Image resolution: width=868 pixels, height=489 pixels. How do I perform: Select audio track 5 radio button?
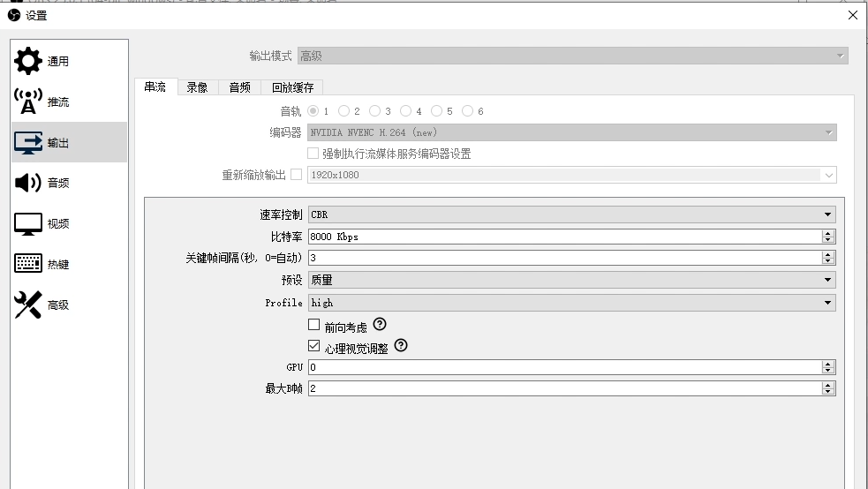(437, 111)
